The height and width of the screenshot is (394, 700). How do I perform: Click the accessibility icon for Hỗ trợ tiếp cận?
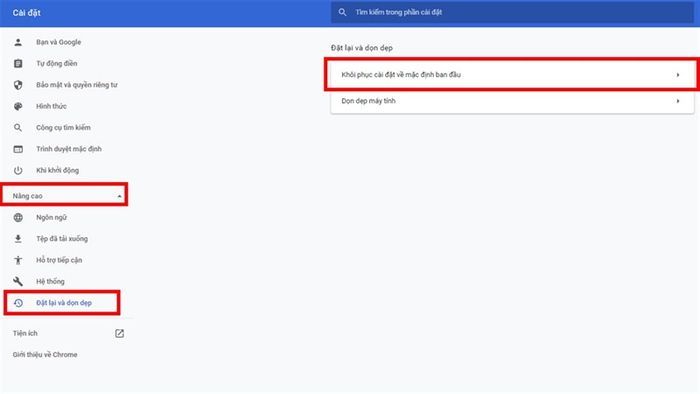click(x=18, y=260)
